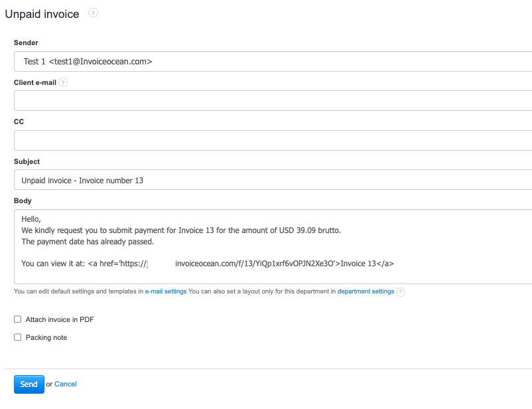Click the CC label above its field
Image resolution: width=532 pixels, height=409 pixels.
pyautogui.click(x=19, y=122)
